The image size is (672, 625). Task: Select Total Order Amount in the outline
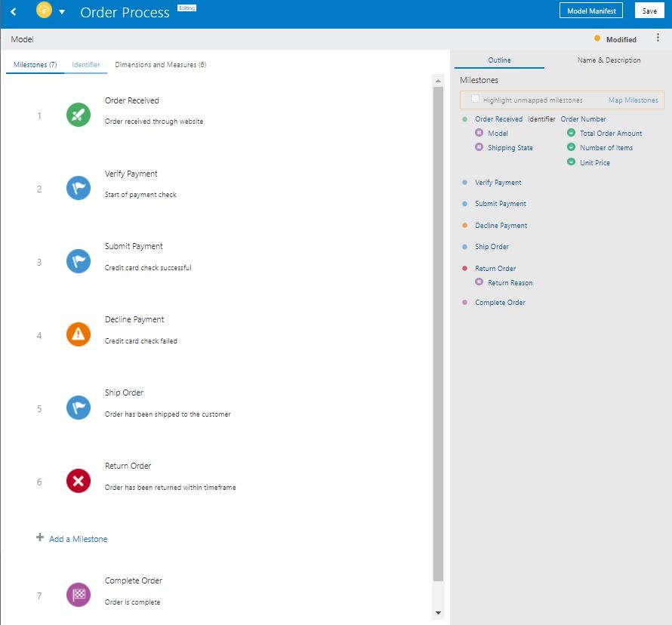click(610, 134)
